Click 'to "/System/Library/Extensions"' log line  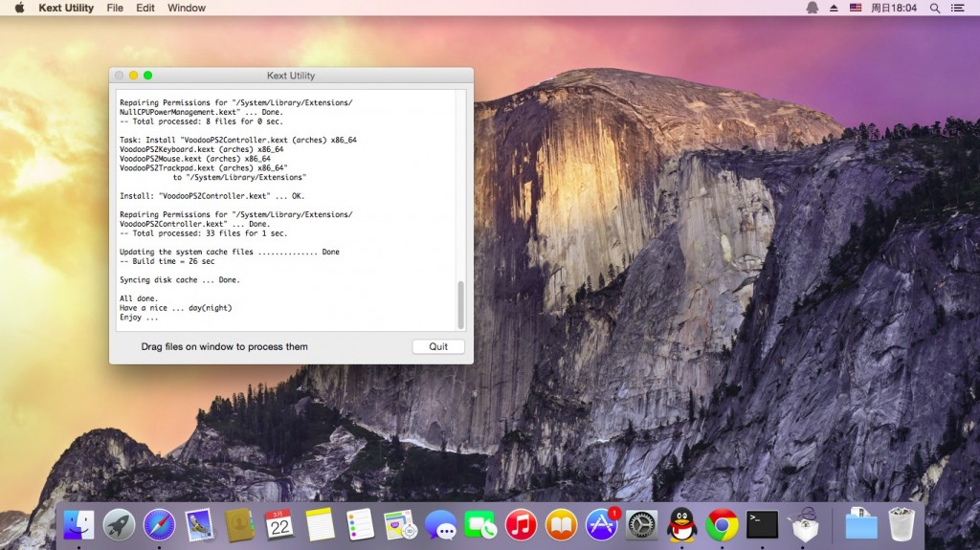[x=240, y=178]
